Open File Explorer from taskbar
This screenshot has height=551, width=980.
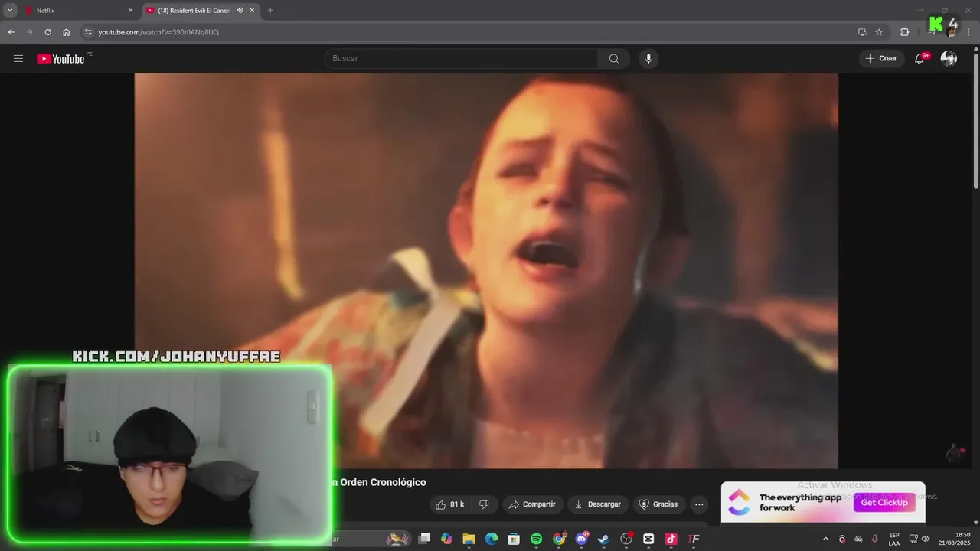[469, 539]
